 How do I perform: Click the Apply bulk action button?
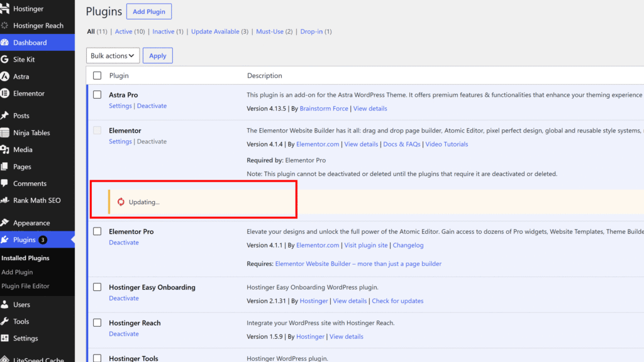pyautogui.click(x=158, y=55)
